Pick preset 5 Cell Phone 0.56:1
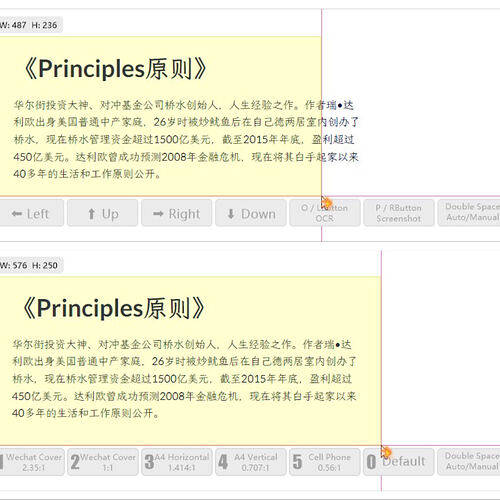500x500 pixels. point(325,462)
